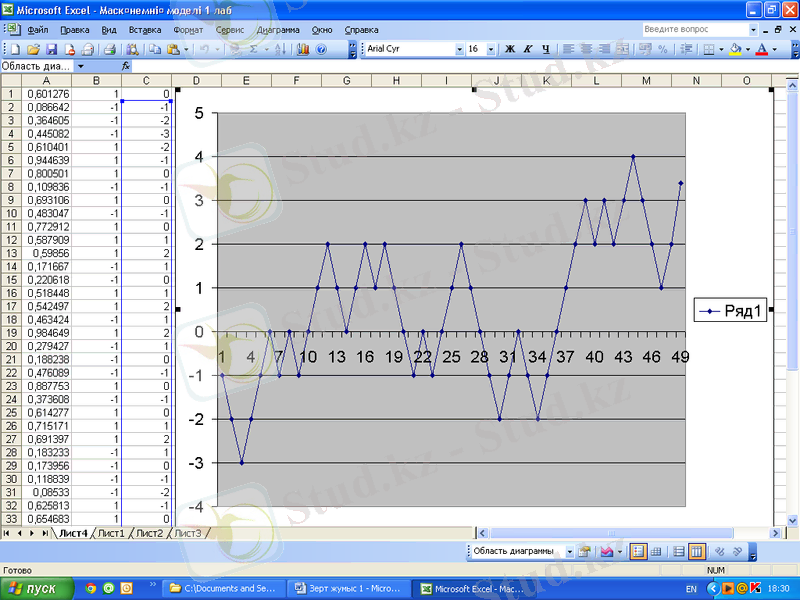Screen dimensions: 800x600
Task: Open the Format Chart Area properties icon
Action: pos(585,551)
